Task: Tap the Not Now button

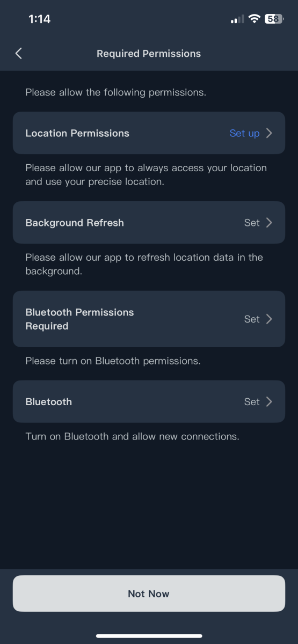Action: [149, 594]
